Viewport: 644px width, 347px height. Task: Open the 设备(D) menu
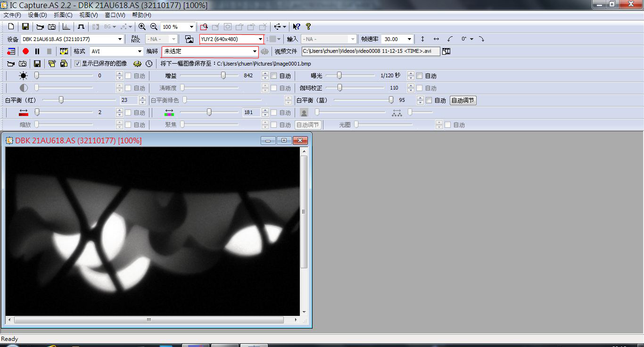(x=37, y=15)
